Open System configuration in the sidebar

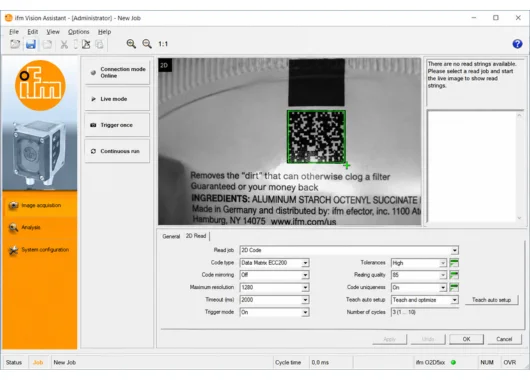click(x=40, y=250)
